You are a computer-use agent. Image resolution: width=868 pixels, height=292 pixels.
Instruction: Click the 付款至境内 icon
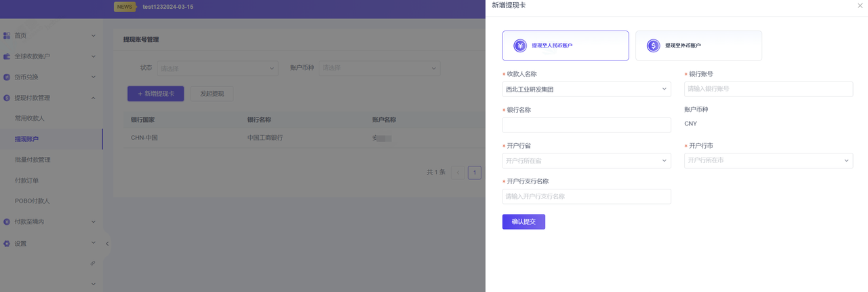click(7, 221)
